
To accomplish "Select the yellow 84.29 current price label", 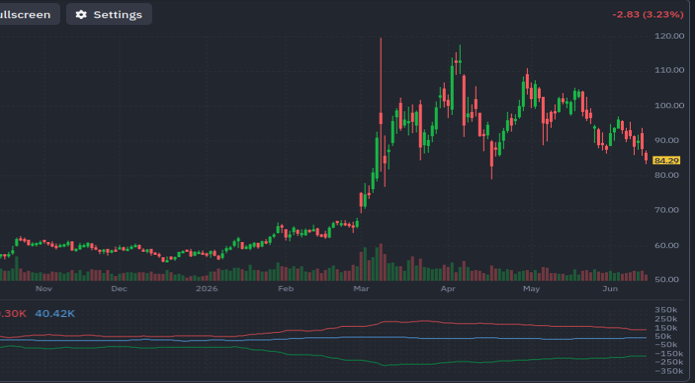I will [x=666, y=160].
